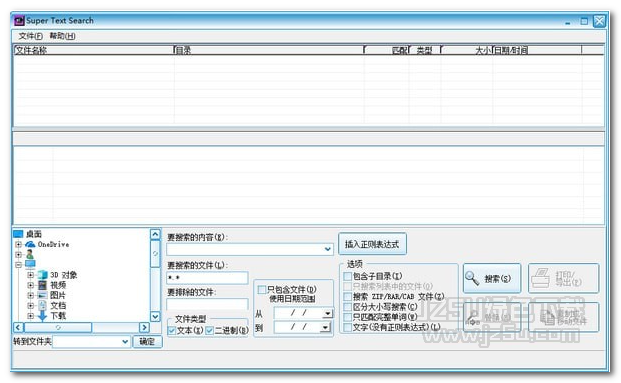Select the 图片 pictures folder icon

(x=42, y=295)
